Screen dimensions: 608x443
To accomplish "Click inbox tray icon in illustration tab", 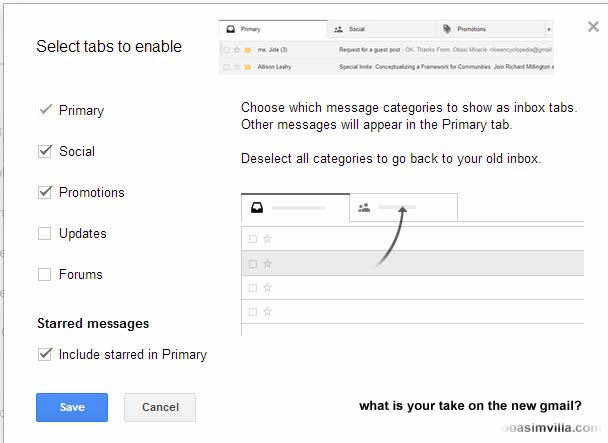I will tap(257, 208).
